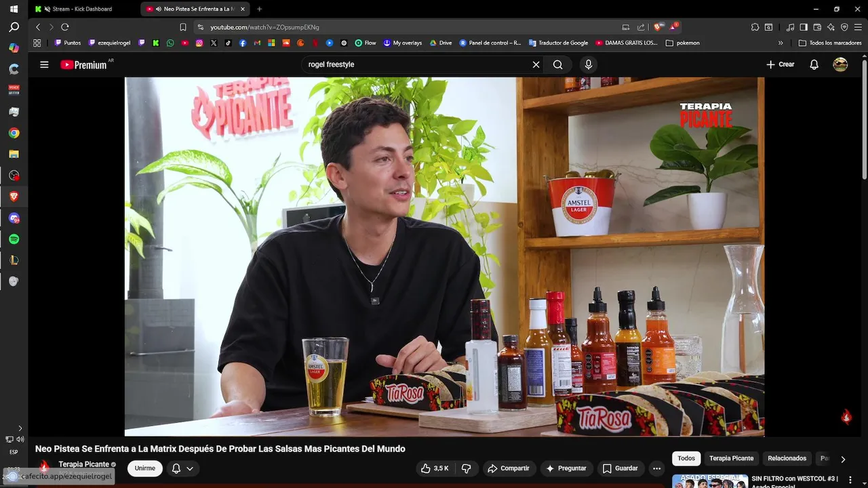
Task: Open Google Chrome from the taskbar
Action: (x=14, y=133)
